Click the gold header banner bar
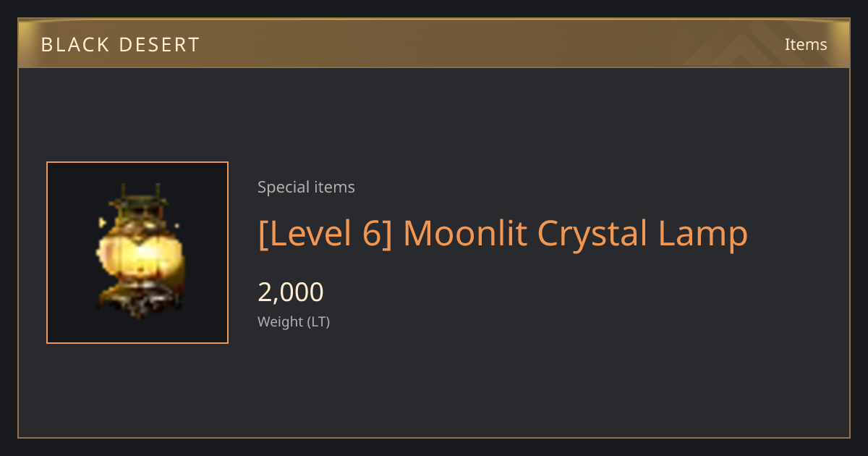 pos(434,43)
